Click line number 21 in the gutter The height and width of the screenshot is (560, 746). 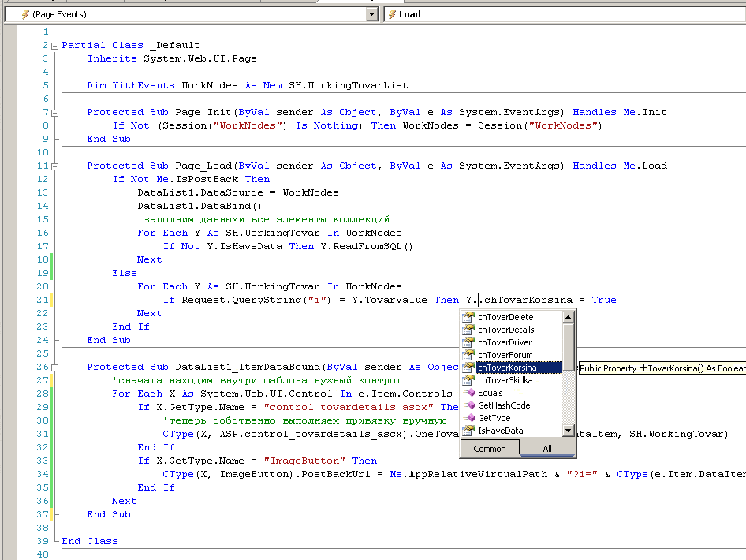coord(43,300)
